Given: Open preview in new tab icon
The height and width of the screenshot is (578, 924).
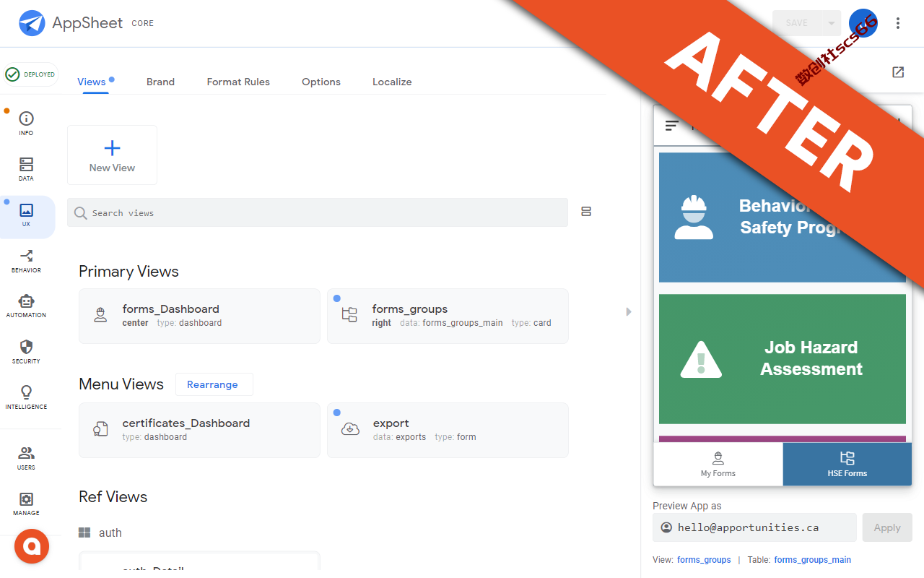Looking at the screenshot, I should (898, 72).
